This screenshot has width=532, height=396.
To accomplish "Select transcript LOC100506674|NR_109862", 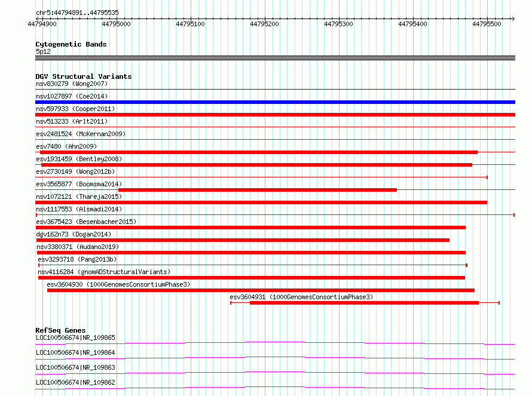I will pos(75,382).
